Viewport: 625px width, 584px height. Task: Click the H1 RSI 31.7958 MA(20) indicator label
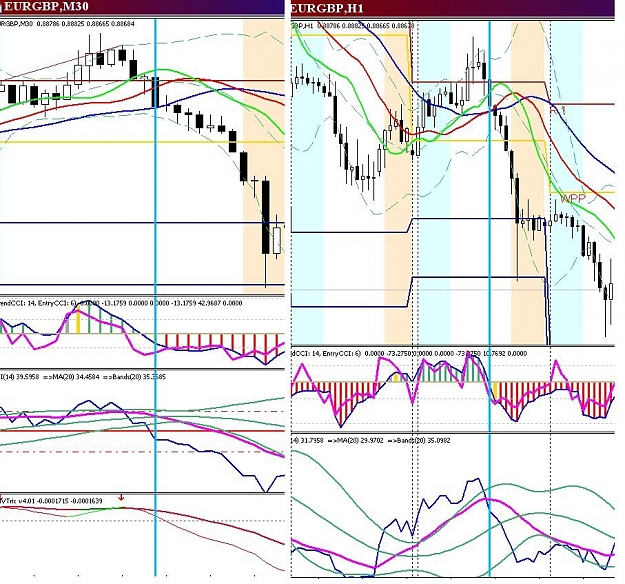[x=371, y=440]
